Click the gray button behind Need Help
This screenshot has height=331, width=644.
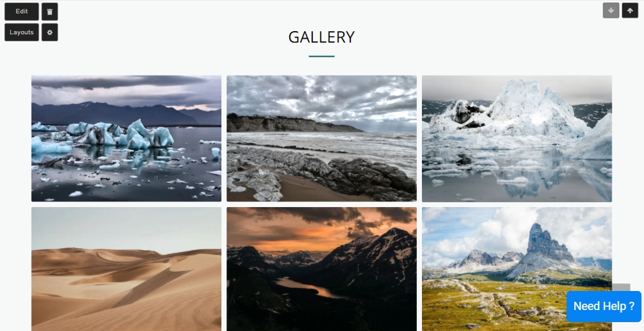[x=621, y=287]
